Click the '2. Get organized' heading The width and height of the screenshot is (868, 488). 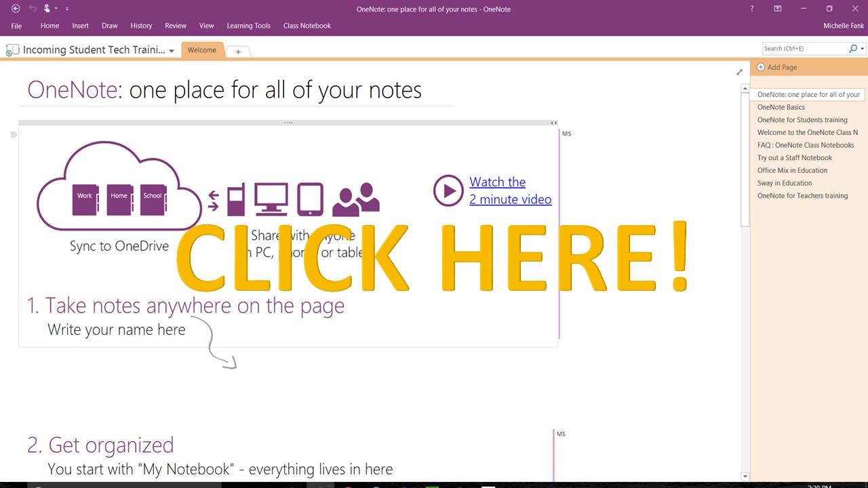pyautogui.click(x=100, y=445)
